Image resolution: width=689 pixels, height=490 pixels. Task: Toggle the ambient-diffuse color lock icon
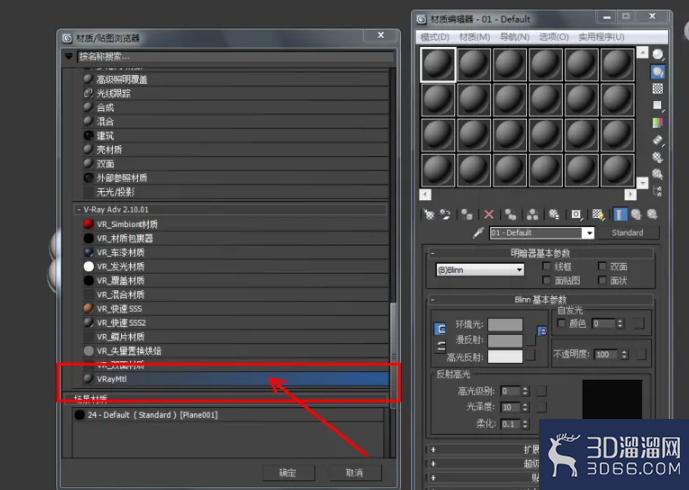439,329
